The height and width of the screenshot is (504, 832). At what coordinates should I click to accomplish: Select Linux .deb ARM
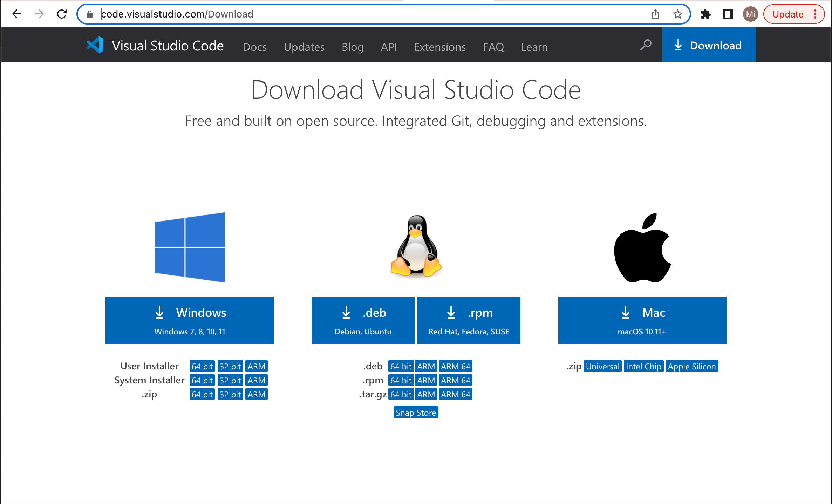[426, 366]
